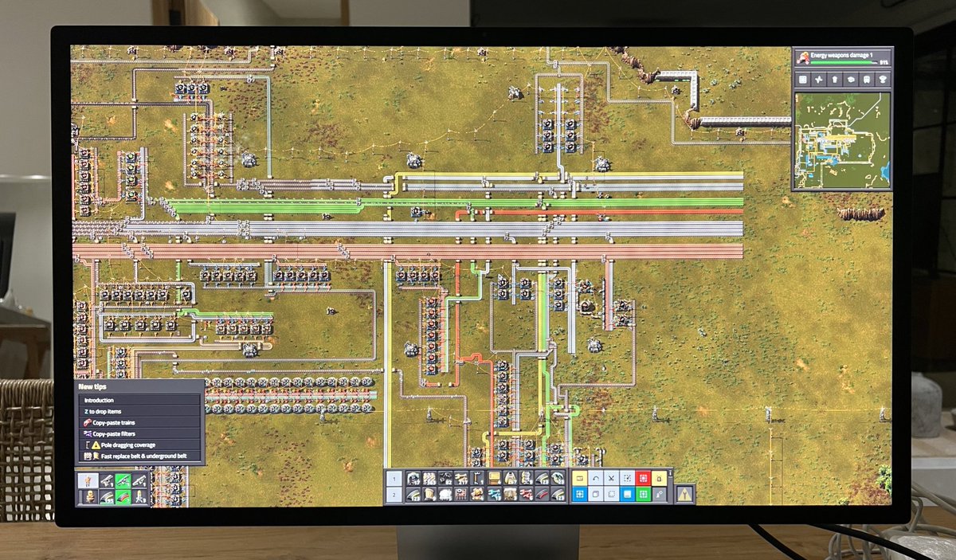This screenshot has width=956, height=560.
Task: Select the blue blueprint shortcut
Action: [x=579, y=495]
